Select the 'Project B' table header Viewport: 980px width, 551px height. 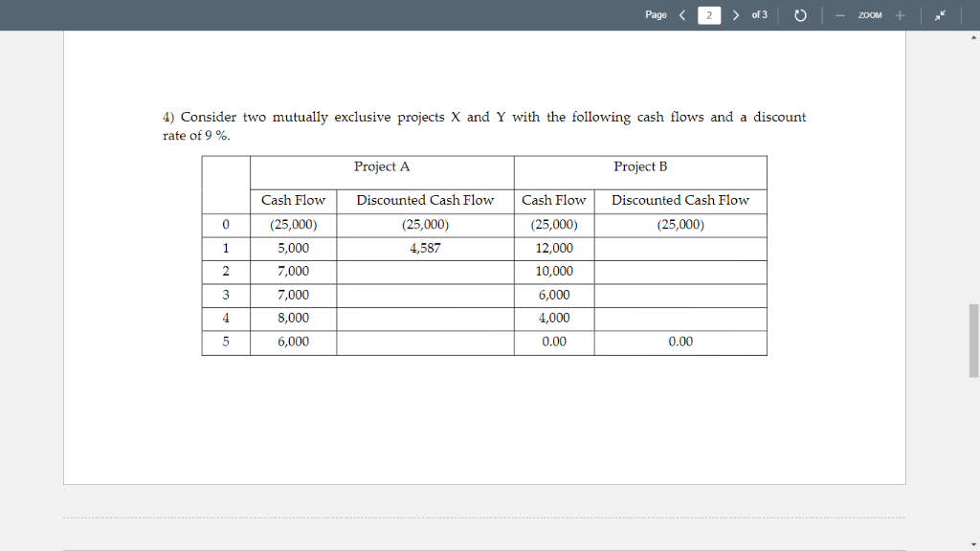pyautogui.click(x=640, y=166)
